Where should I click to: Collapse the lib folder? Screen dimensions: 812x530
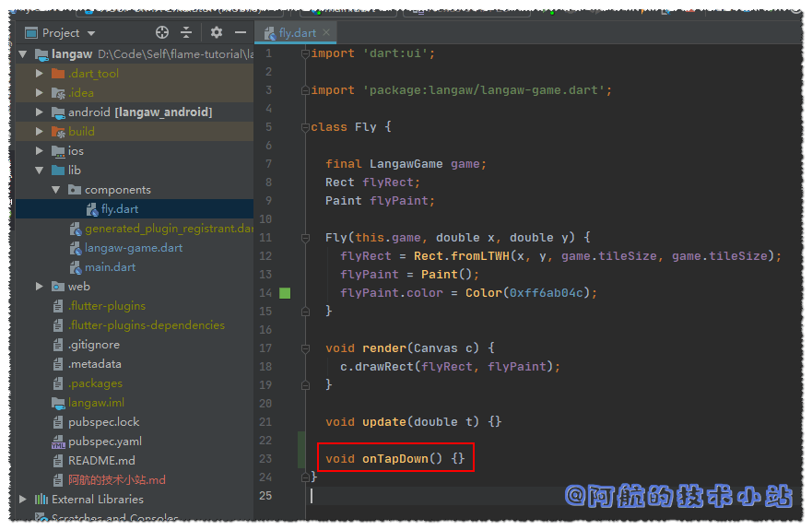pos(40,171)
